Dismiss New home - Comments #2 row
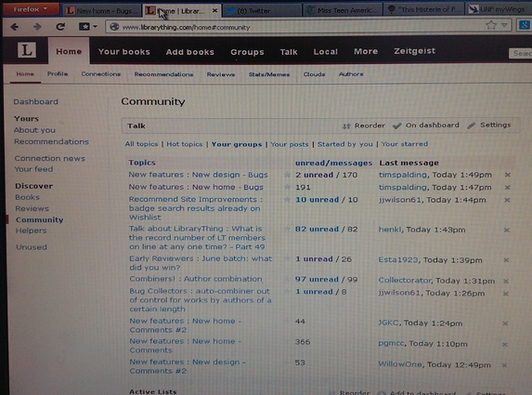Viewport: 532px width, 395px height. (505, 323)
